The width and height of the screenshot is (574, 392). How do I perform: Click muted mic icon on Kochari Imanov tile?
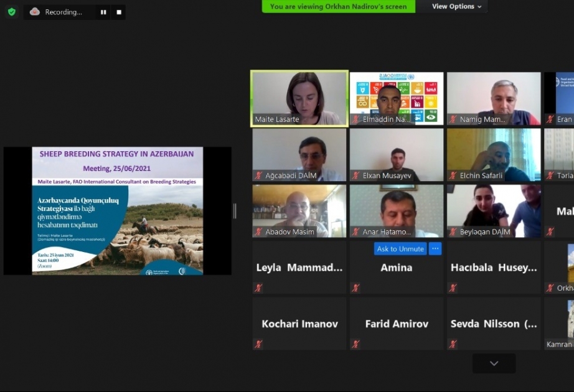pyautogui.click(x=258, y=344)
